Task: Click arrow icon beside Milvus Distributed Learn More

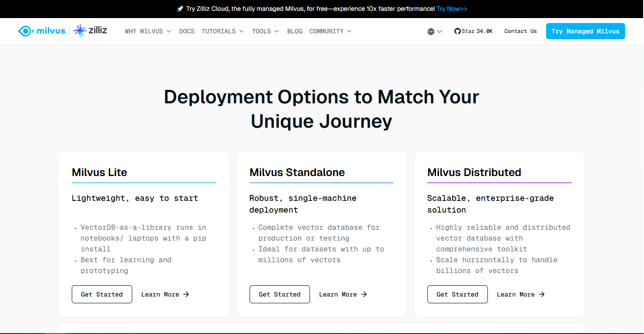Action: pos(542,294)
